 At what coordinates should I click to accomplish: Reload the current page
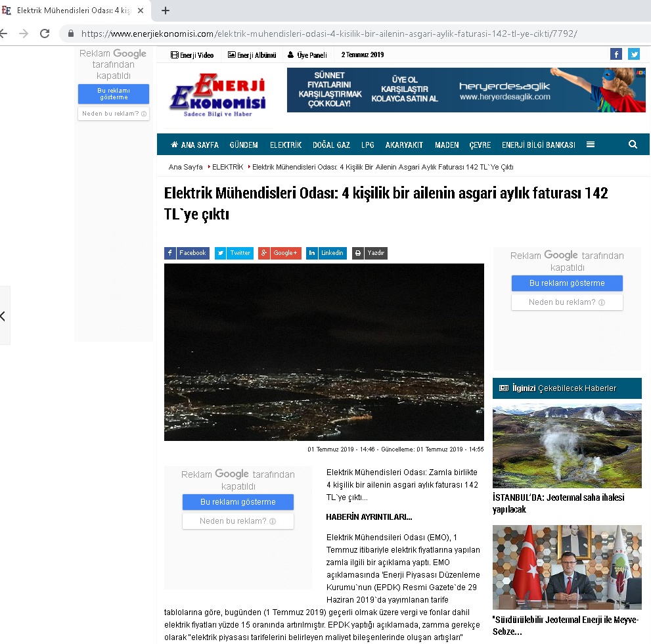coord(45,34)
